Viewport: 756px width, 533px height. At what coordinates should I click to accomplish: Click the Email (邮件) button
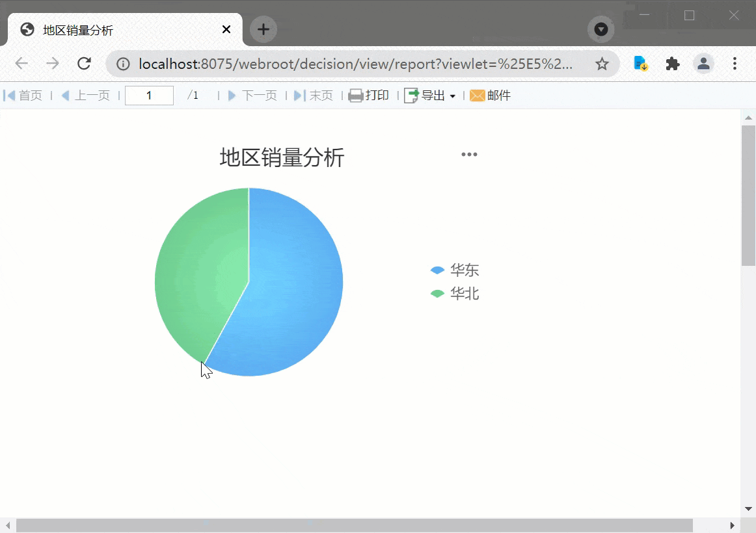coord(490,96)
